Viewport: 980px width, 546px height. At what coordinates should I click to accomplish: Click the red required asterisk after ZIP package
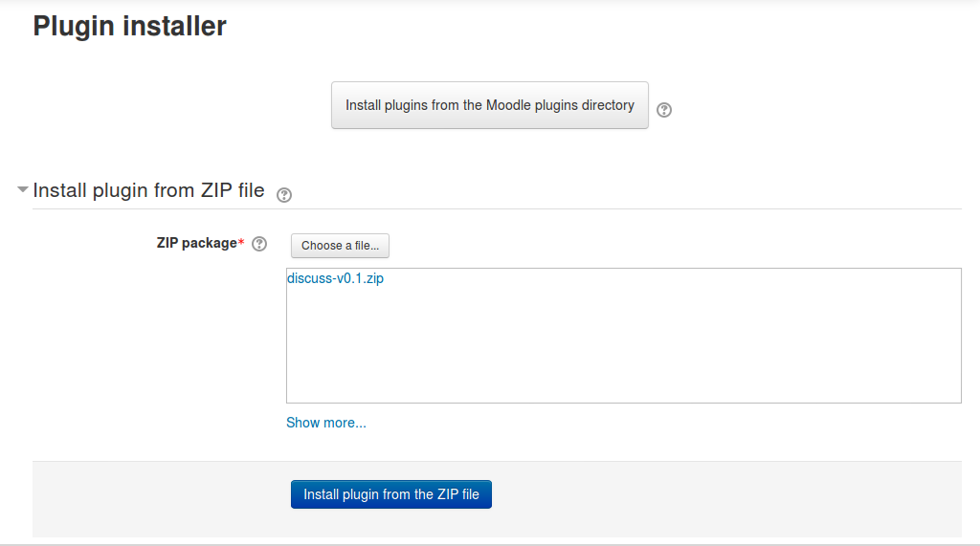[241, 242]
